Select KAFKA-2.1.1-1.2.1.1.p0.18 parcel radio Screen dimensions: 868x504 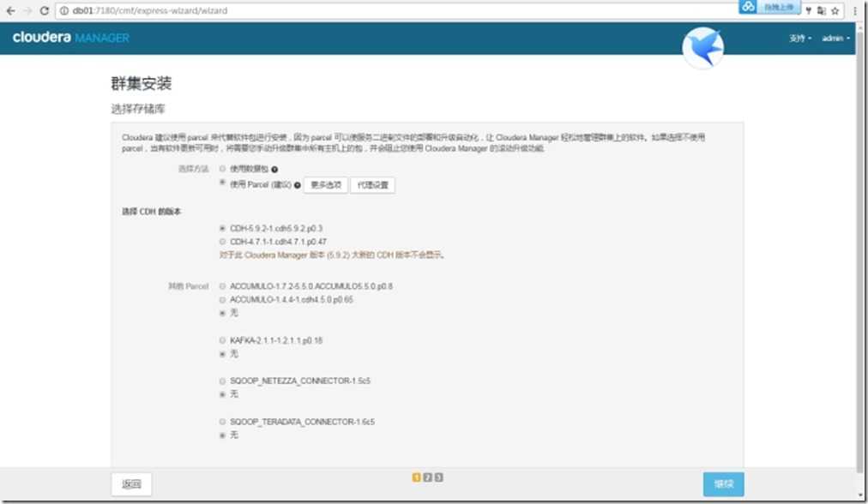tap(222, 340)
